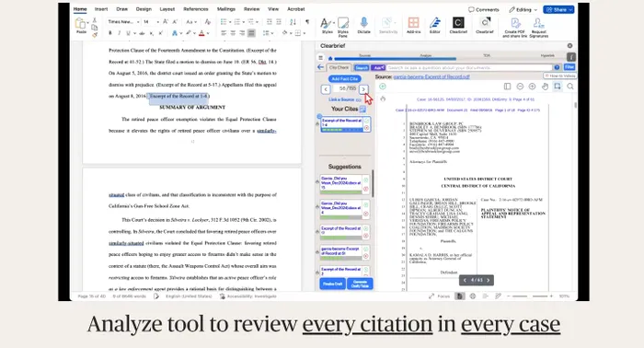The image size is (644, 348).
Task: Switch to the Acrobat tab
Action: pyautogui.click(x=295, y=9)
